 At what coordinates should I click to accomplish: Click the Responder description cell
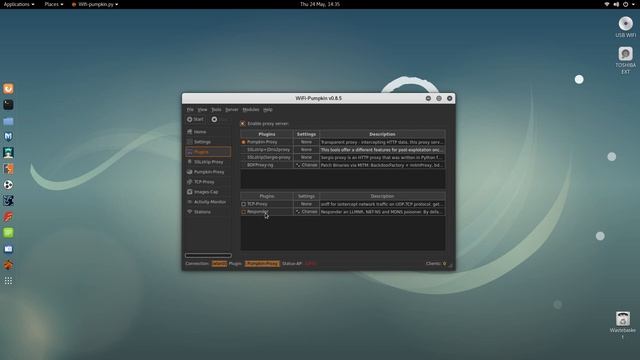tap(382, 212)
